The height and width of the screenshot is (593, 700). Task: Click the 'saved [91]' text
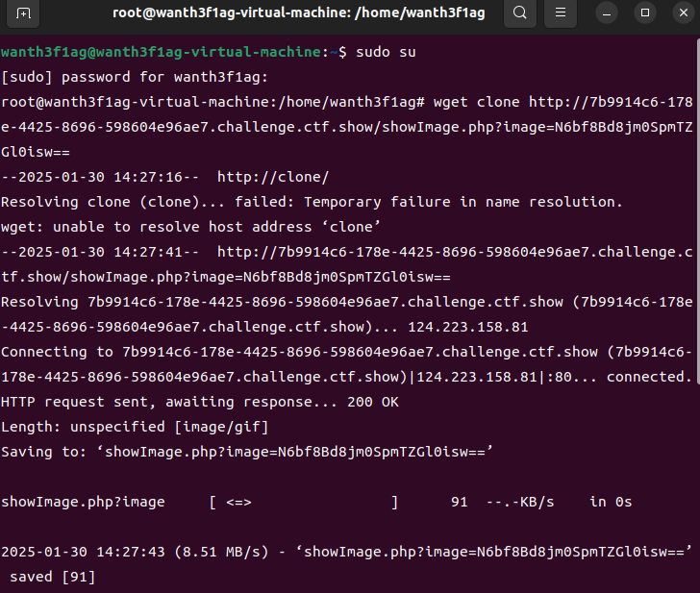(52, 577)
